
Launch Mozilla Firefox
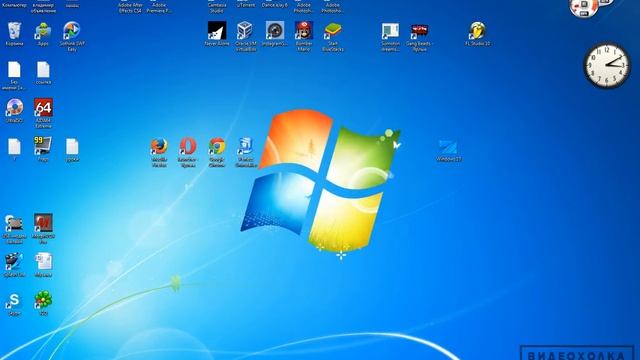(x=159, y=147)
